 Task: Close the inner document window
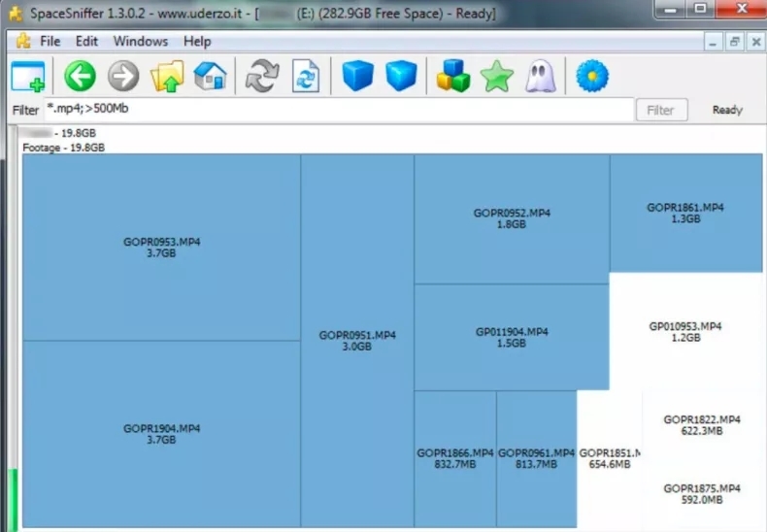pyautogui.click(x=755, y=42)
